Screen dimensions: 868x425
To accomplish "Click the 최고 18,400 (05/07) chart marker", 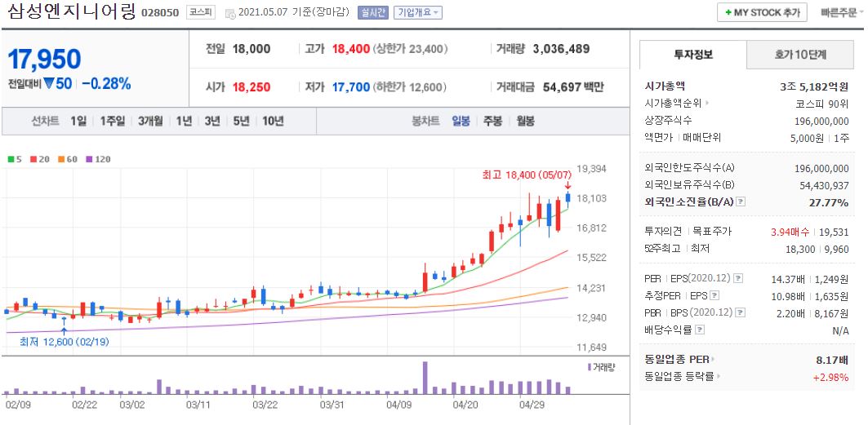I will [527, 175].
